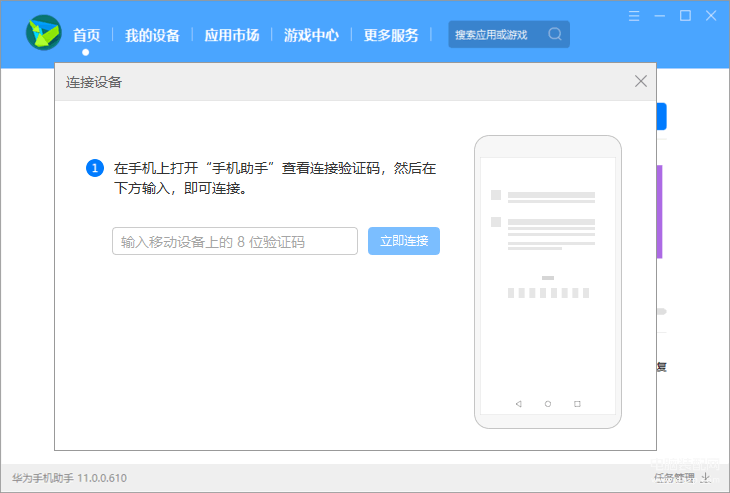The image size is (730, 493).
Task: Open the hamburger main menu icon
Action: 635,15
